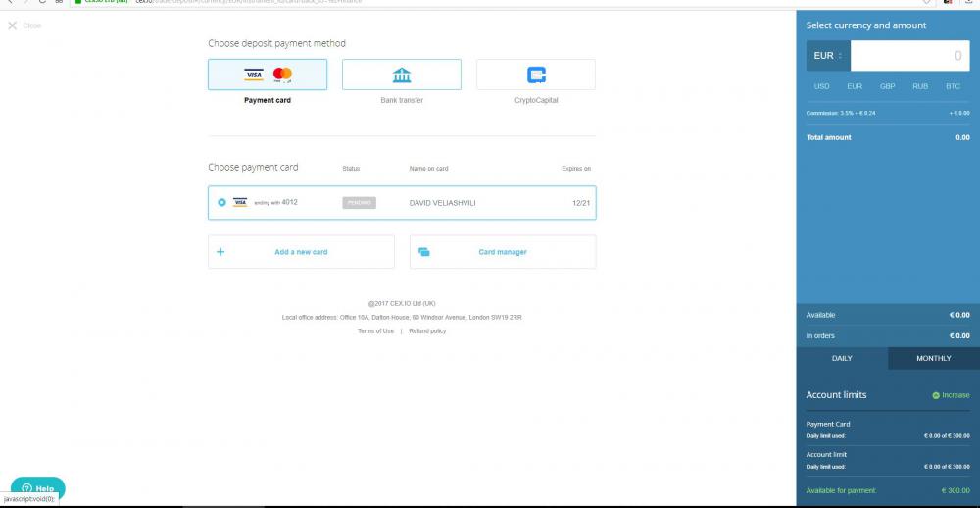Pick BTC as deposit currency
The width and height of the screenshot is (980, 508).
point(953,86)
